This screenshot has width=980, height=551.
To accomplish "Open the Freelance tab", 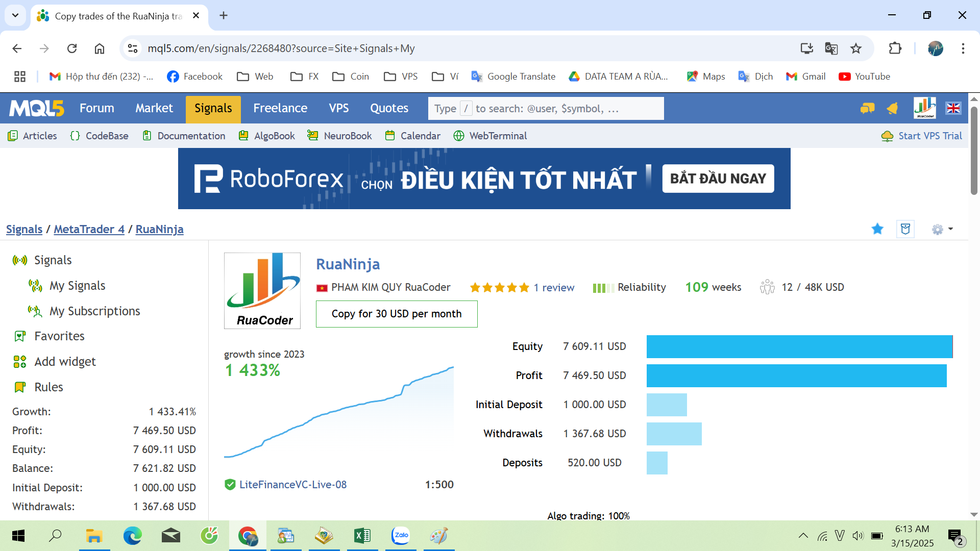I will coord(280,108).
